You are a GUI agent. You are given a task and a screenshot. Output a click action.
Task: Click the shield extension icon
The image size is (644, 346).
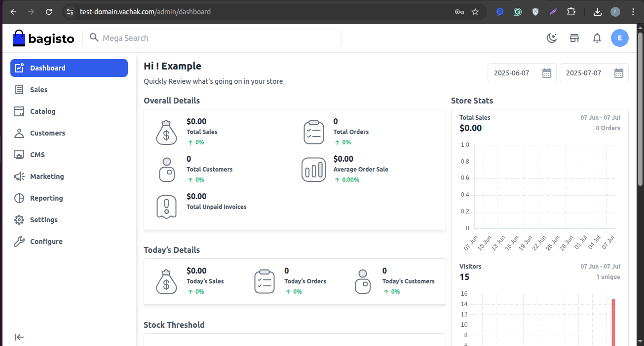tap(535, 12)
